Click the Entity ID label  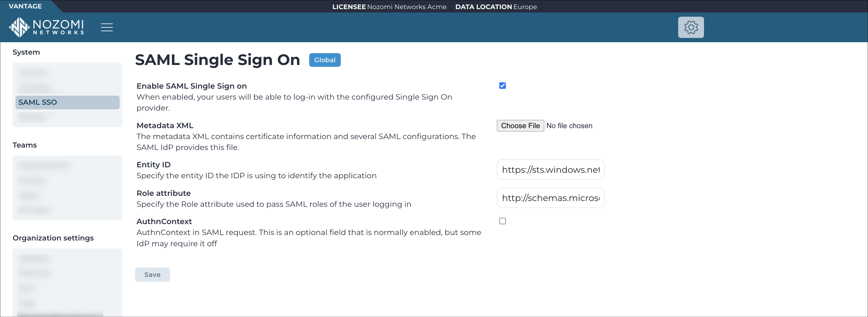(x=153, y=165)
